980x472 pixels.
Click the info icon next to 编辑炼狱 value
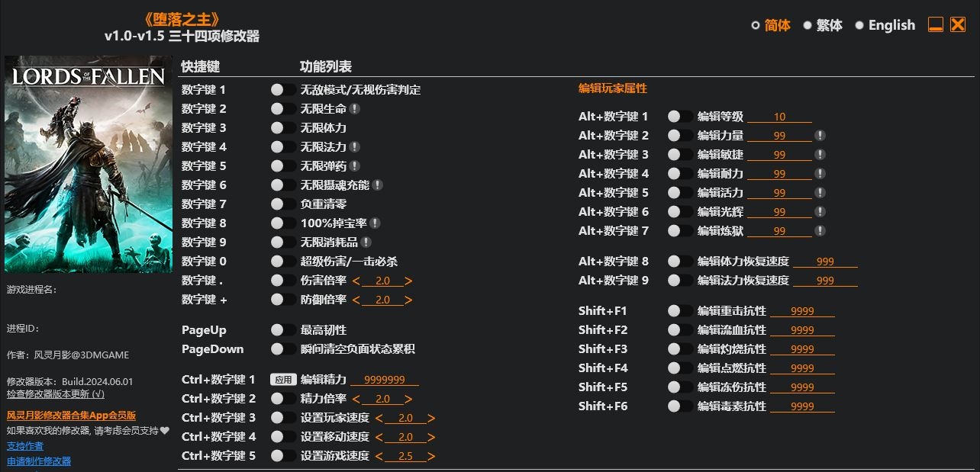pyautogui.click(x=820, y=231)
